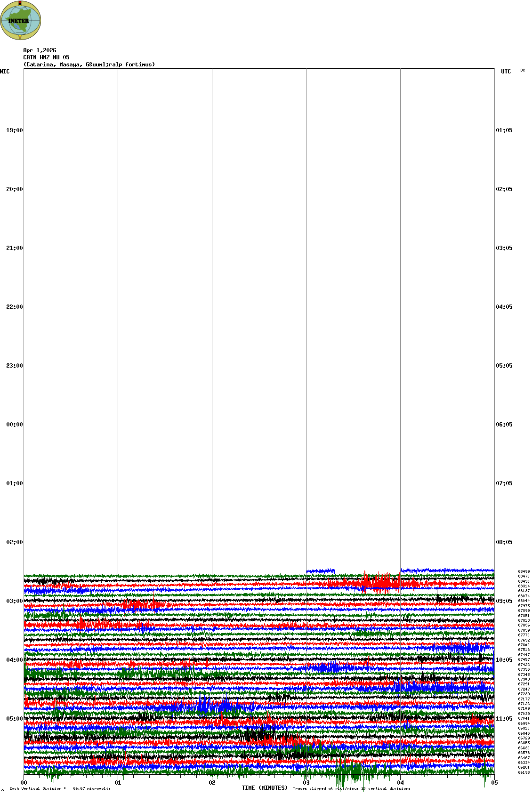The width and height of the screenshot is (532, 795).
Task: Click the Catarina, Masaya location caption
Action: coord(89,64)
